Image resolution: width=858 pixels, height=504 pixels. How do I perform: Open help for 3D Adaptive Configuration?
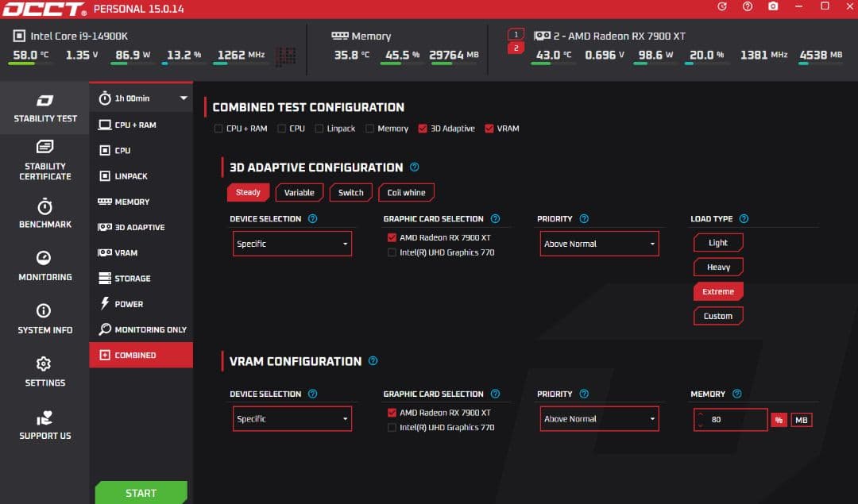pos(414,167)
